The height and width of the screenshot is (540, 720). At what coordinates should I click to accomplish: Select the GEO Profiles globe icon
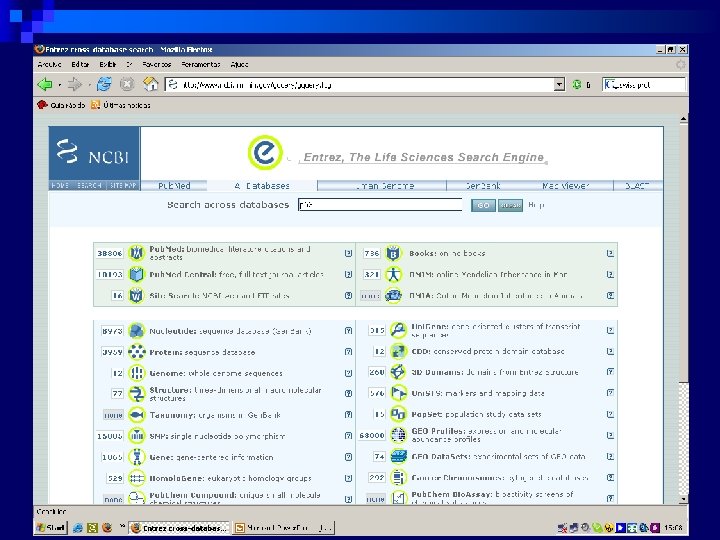click(397, 436)
